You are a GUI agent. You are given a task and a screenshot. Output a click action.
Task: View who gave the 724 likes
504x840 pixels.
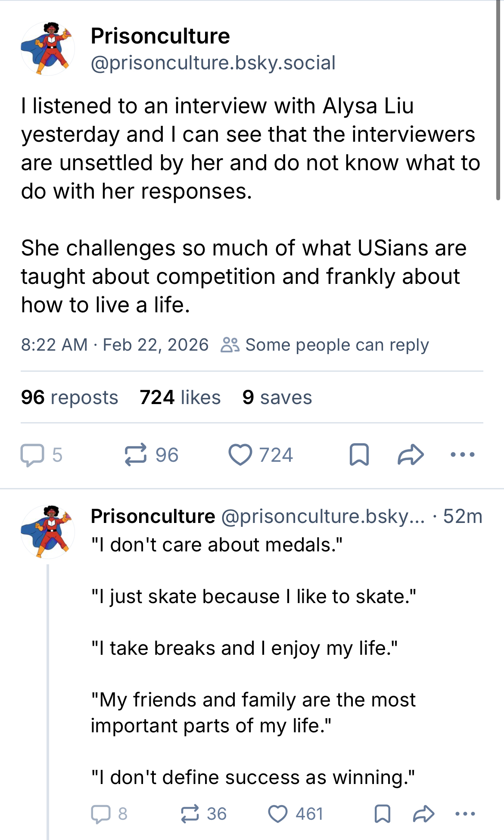pyautogui.click(x=180, y=397)
